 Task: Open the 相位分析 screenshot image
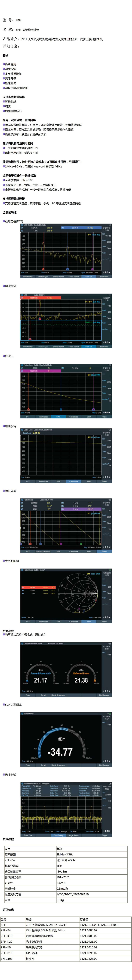(x=66, y=526)
